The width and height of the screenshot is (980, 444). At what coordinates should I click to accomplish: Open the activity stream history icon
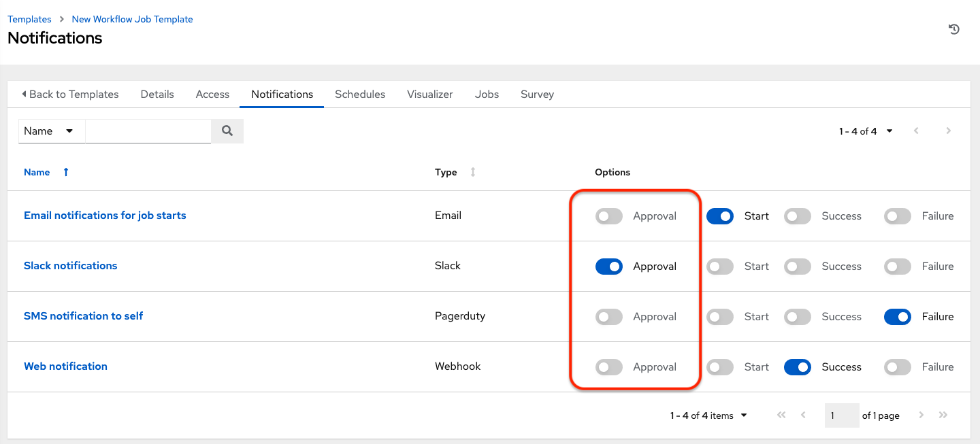(x=954, y=29)
